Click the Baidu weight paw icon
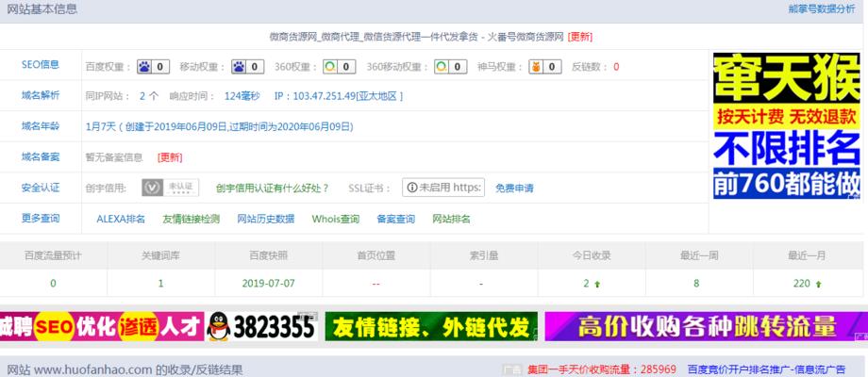 (144, 67)
